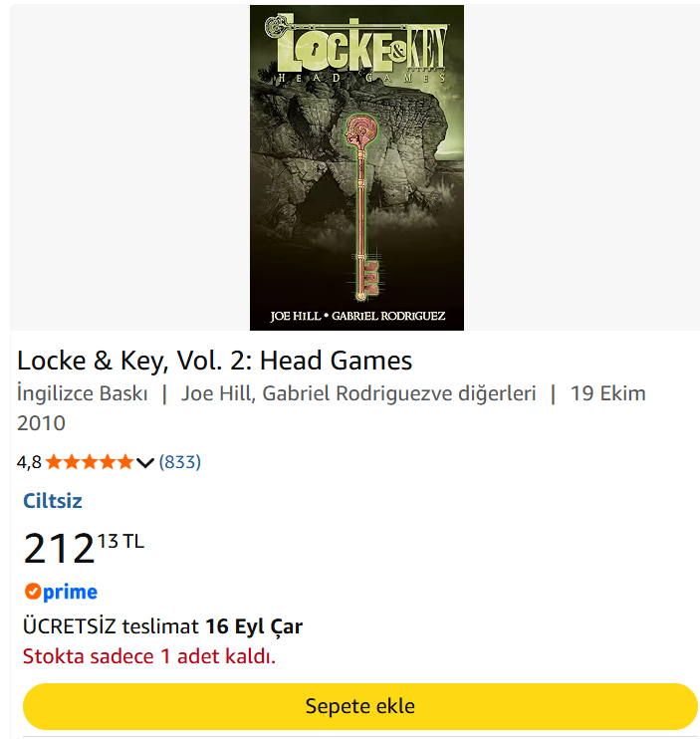This screenshot has width=700, height=739.
Task: Click the 212,13 TL price
Action: [x=84, y=548]
